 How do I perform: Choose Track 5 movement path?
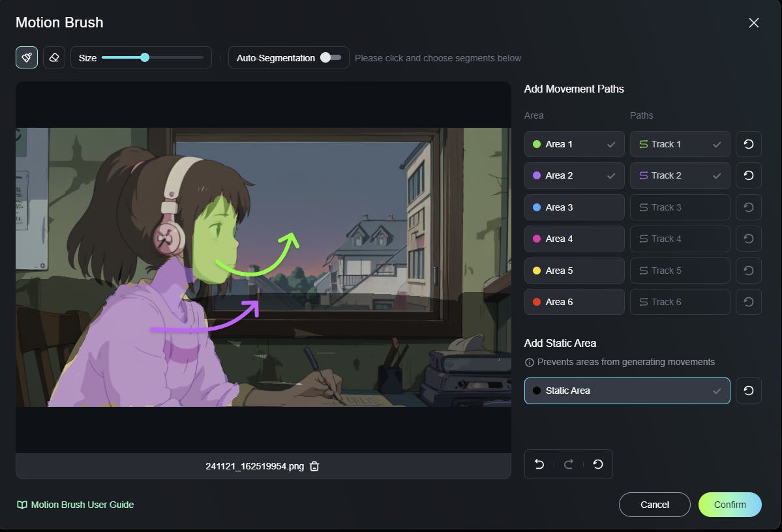(680, 271)
